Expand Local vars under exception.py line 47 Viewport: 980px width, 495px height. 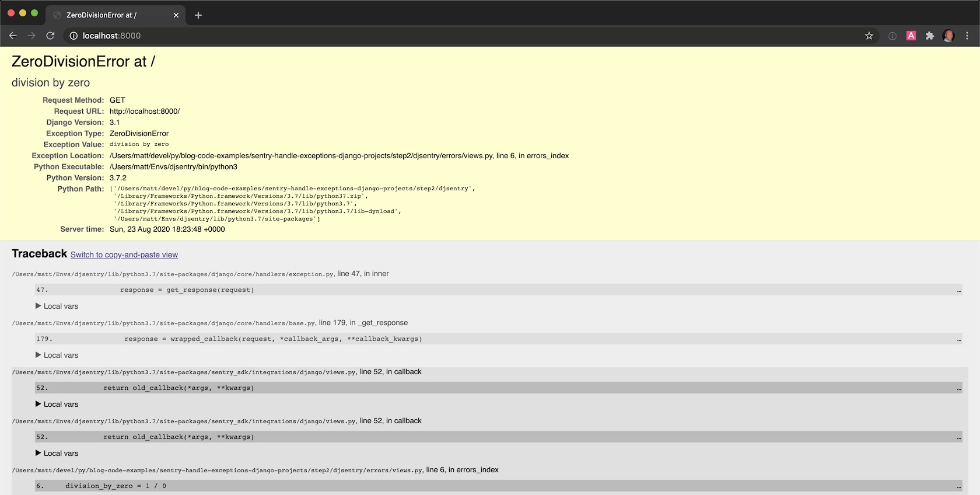pos(57,306)
